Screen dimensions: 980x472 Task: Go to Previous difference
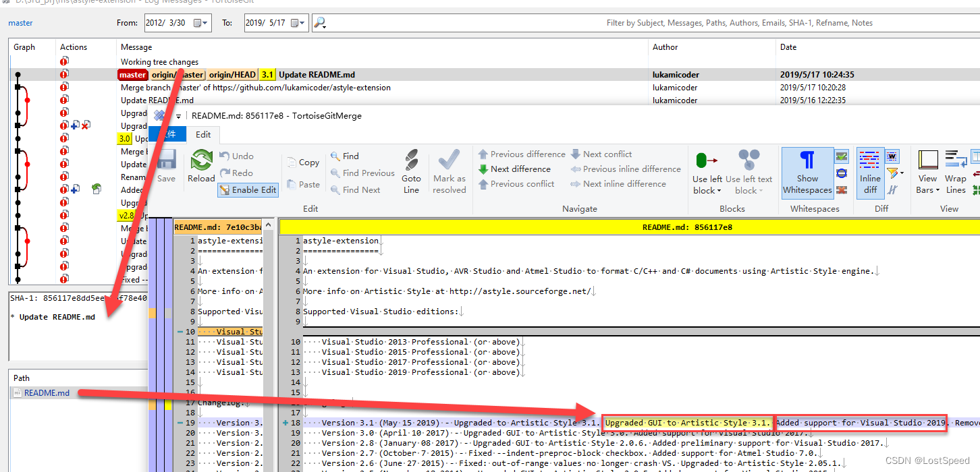pos(522,154)
